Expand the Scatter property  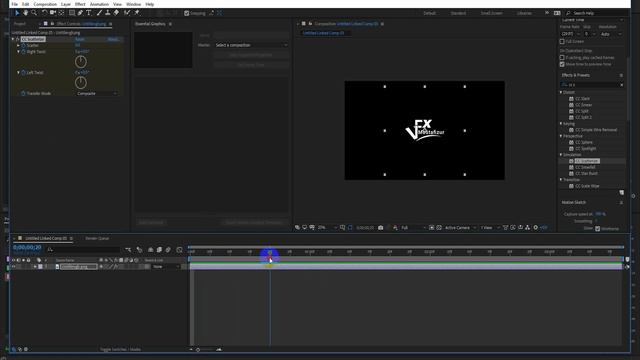[18, 45]
